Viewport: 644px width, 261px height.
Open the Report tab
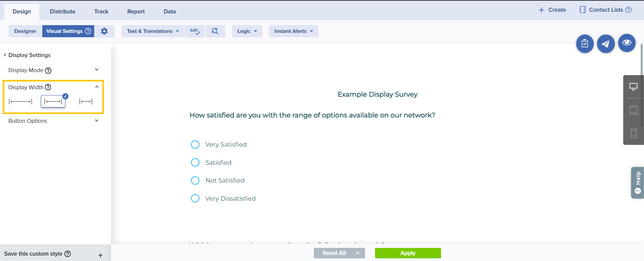(136, 11)
